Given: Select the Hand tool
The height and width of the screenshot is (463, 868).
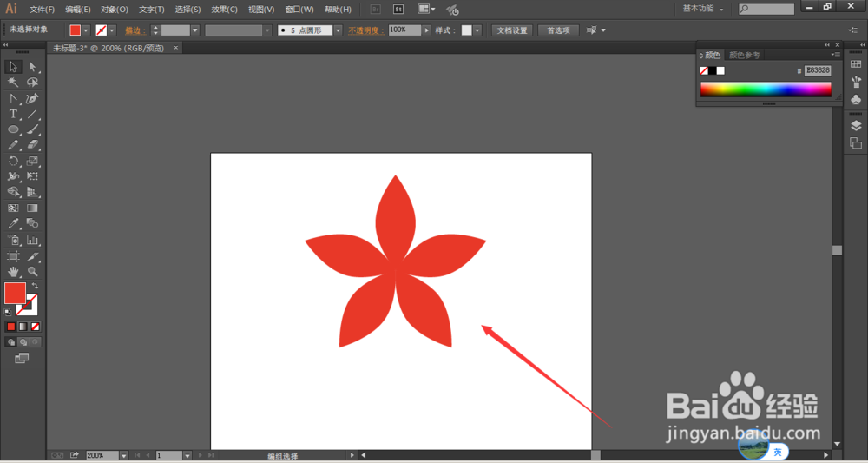Looking at the screenshot, I should tap(13, 272).
